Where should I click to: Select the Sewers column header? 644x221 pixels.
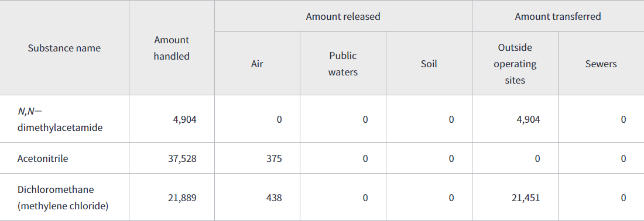pyautogui.click(x=601, y=64)
